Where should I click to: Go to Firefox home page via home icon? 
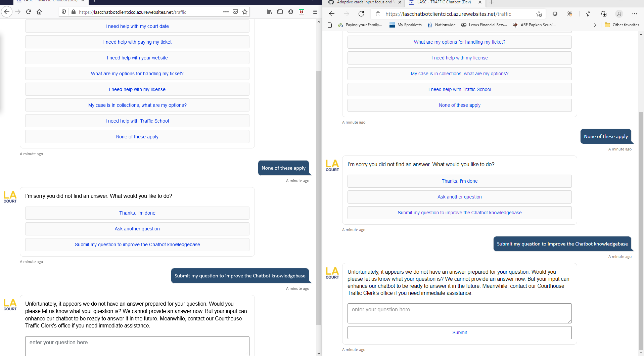[x=39, y=11]
